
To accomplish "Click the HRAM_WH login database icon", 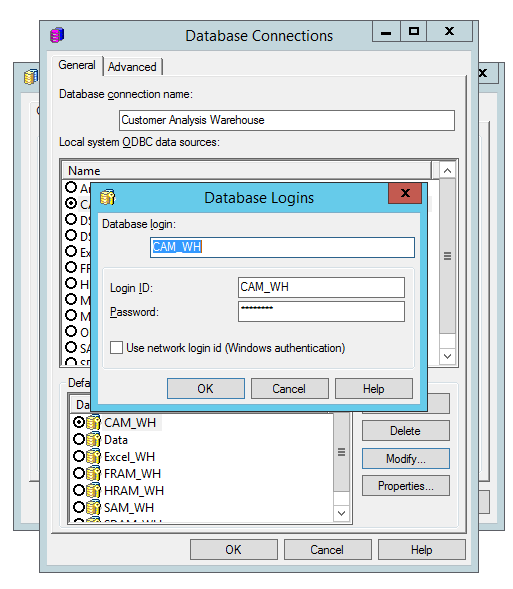I will point(93,490).
